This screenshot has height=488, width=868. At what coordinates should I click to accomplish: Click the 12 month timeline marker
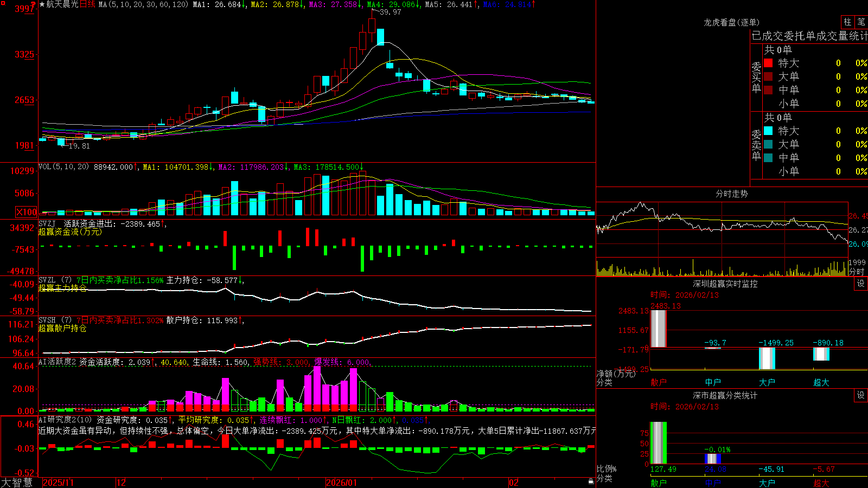[x=122, y=483]
